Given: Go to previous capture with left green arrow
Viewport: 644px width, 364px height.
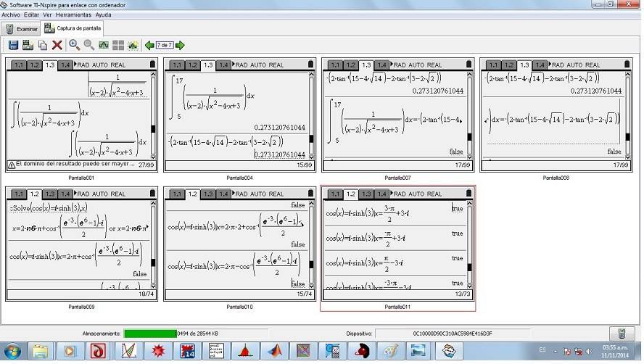Looking at the screenshot, I should (149, 45).
